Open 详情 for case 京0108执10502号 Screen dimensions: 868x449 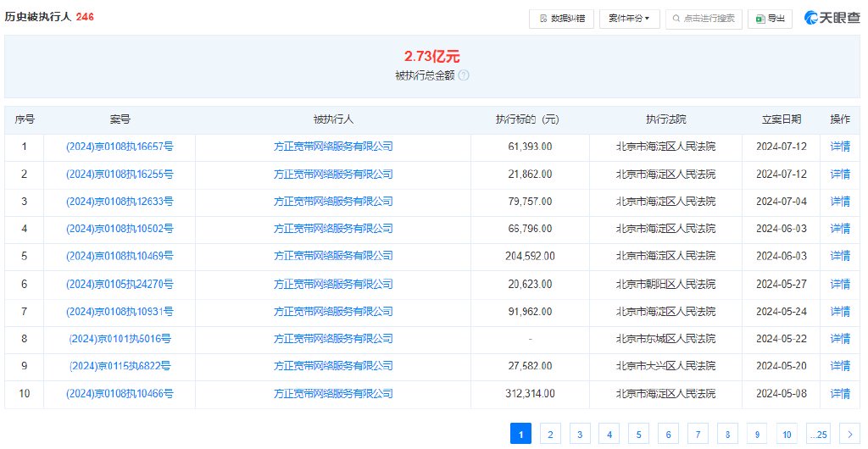840,229
